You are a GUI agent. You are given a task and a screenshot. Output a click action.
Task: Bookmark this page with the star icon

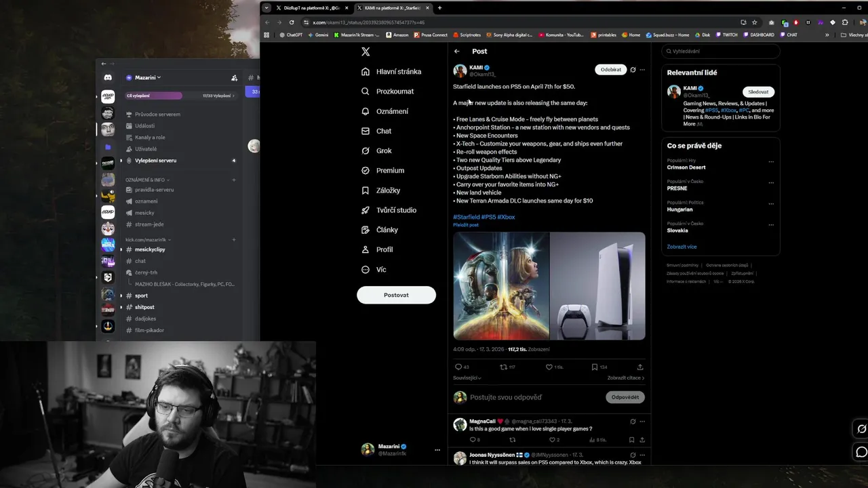[x=754, y=22]
